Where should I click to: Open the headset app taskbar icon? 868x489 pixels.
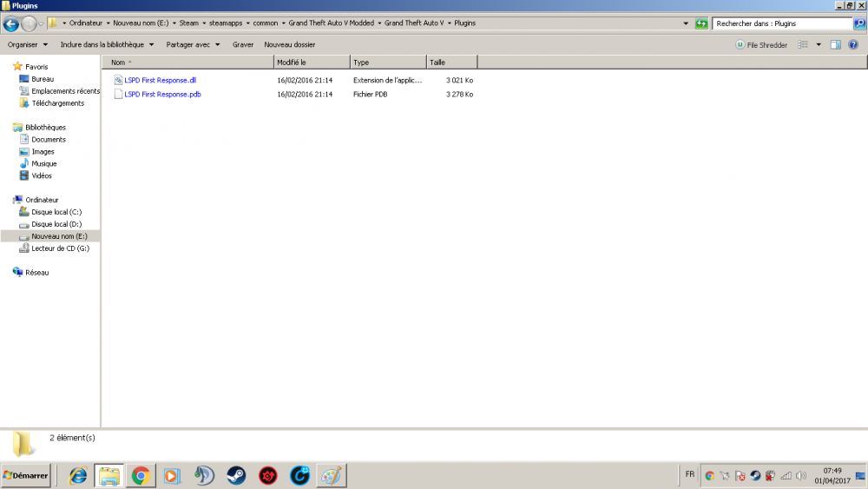(x=204, y=476)
